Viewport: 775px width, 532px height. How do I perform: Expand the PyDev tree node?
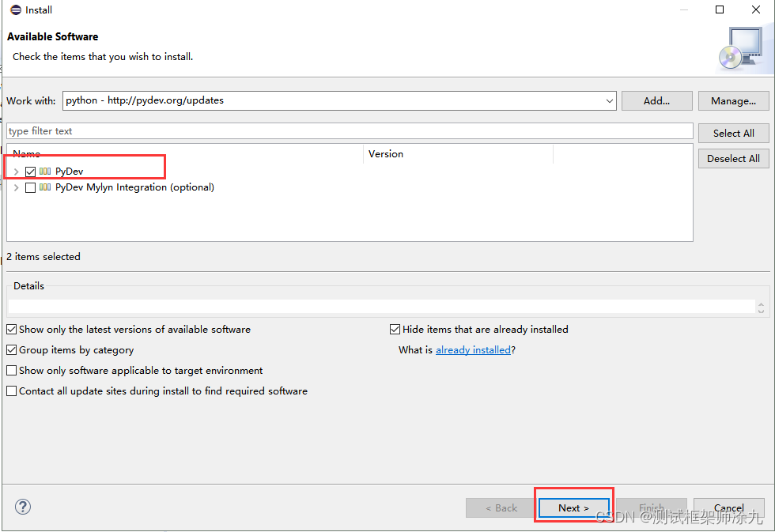point(17,172)
